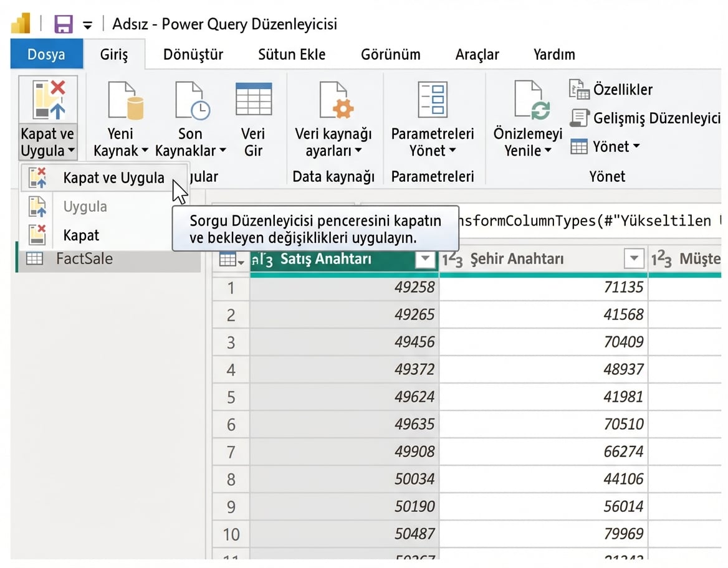
Task: Click the Kapat ve Uygula ribbon icon
Action: point(48,100)
